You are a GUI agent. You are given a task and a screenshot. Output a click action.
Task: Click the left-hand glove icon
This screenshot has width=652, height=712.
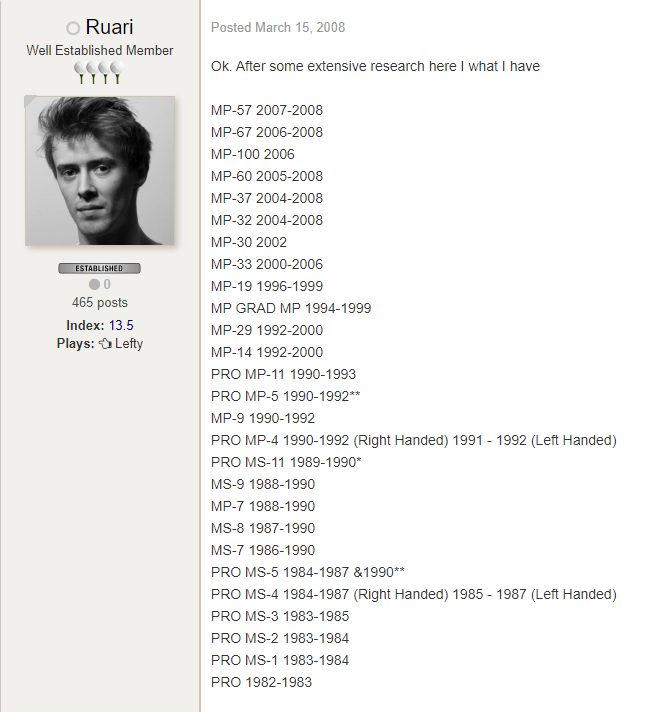point(104,344)
